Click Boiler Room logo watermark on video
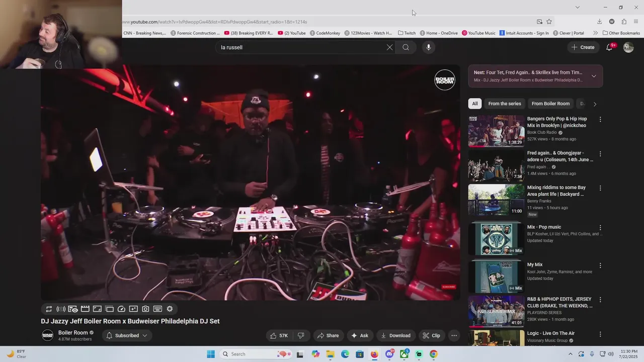 point(445,80)
